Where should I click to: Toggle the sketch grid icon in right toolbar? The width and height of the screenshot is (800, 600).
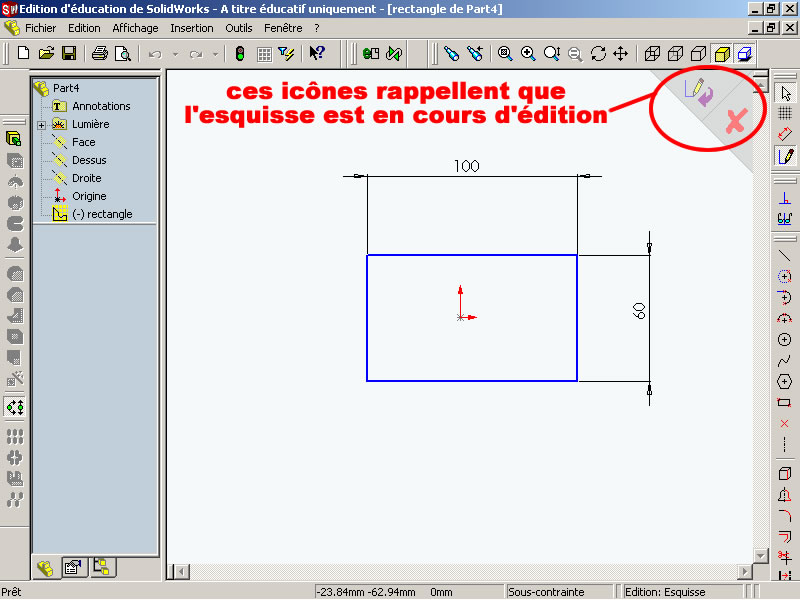[x=785, y=113]
